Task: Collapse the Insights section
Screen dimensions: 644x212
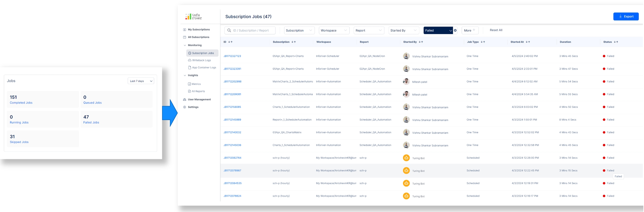Action: pos(185,75)
